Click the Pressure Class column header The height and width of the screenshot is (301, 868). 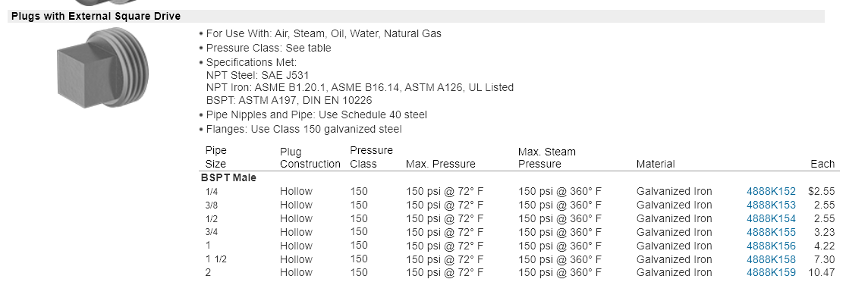(x=372, y=157)
